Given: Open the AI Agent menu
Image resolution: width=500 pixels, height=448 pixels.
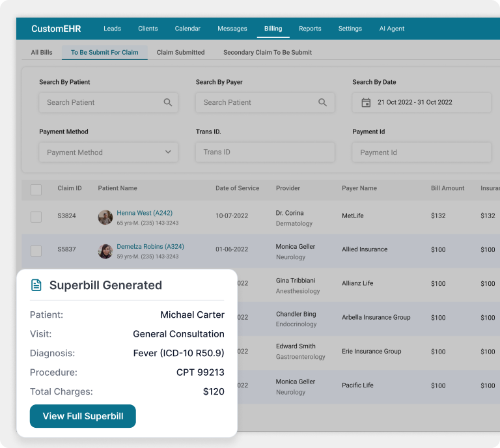Looking at the screenshot, I should coord(392,29).
